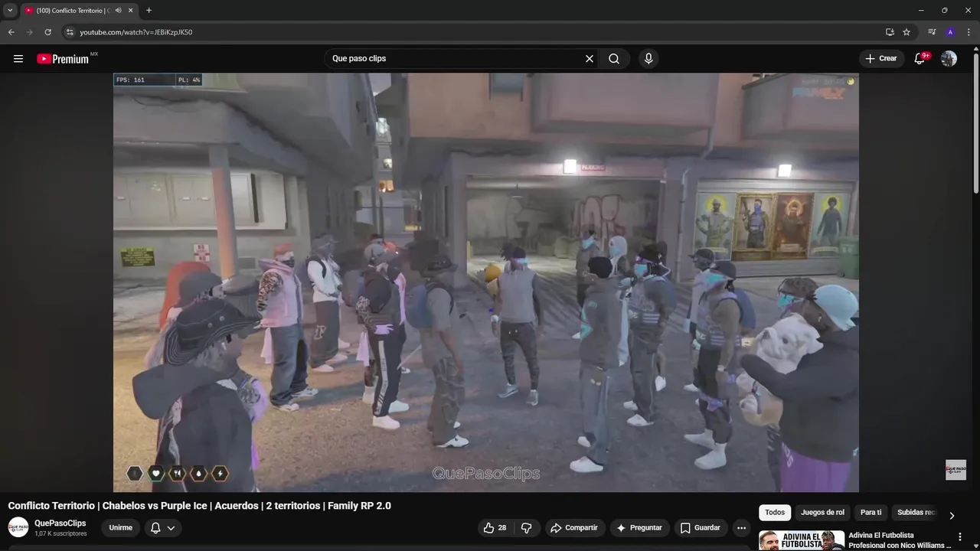Open the media controls toolbar icon
The height and width of the screenshot is (551, 980).
click(932, 32)
